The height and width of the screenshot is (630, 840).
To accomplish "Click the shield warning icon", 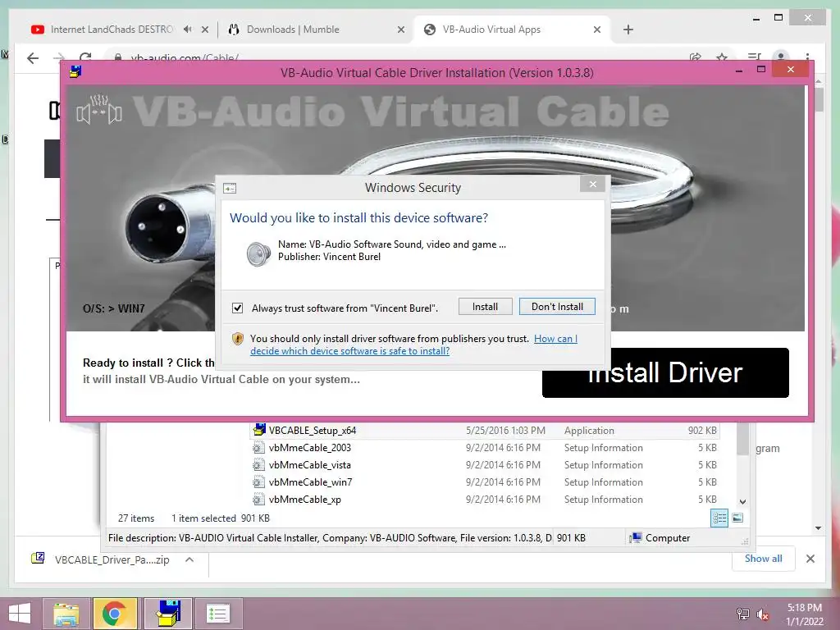I will [238, 339].
